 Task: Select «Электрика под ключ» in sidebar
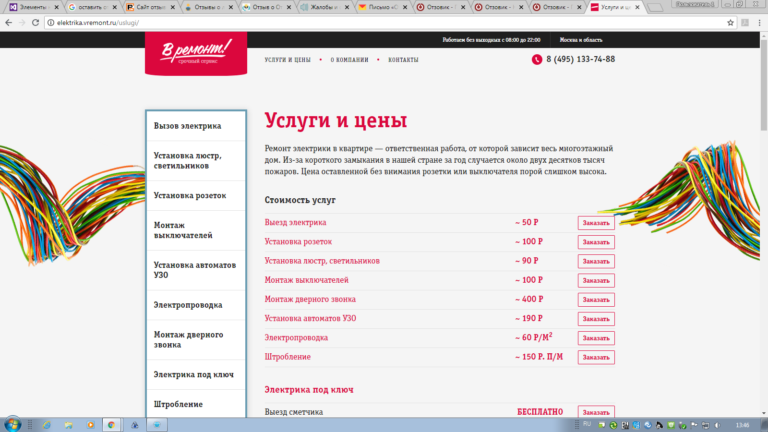point(196,374)
